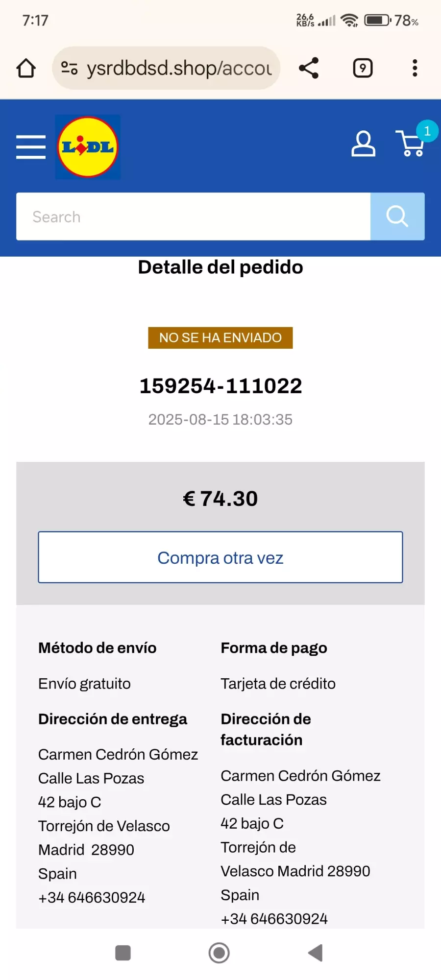The image size is (441, 980).
Task: Tap the €74.30 order total
Action: coord(220,499)
